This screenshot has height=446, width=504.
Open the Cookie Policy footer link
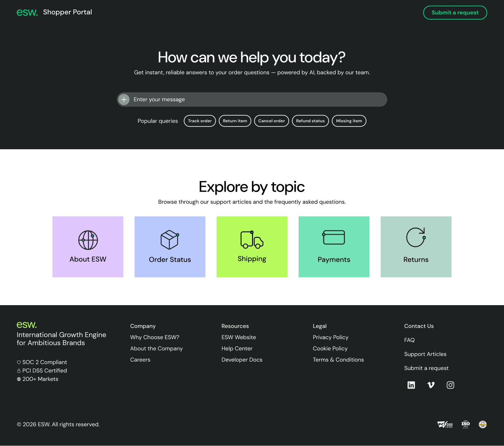coord(330,349)
